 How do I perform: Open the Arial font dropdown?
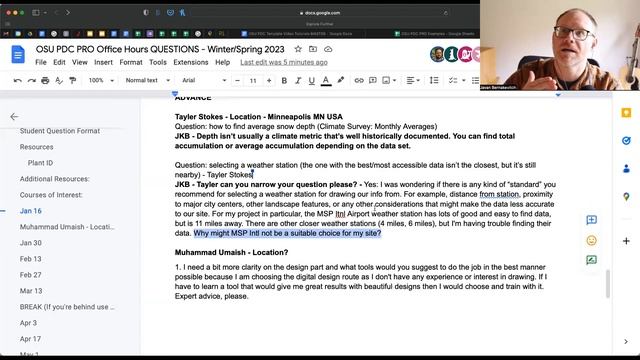(x=204, y=80)
